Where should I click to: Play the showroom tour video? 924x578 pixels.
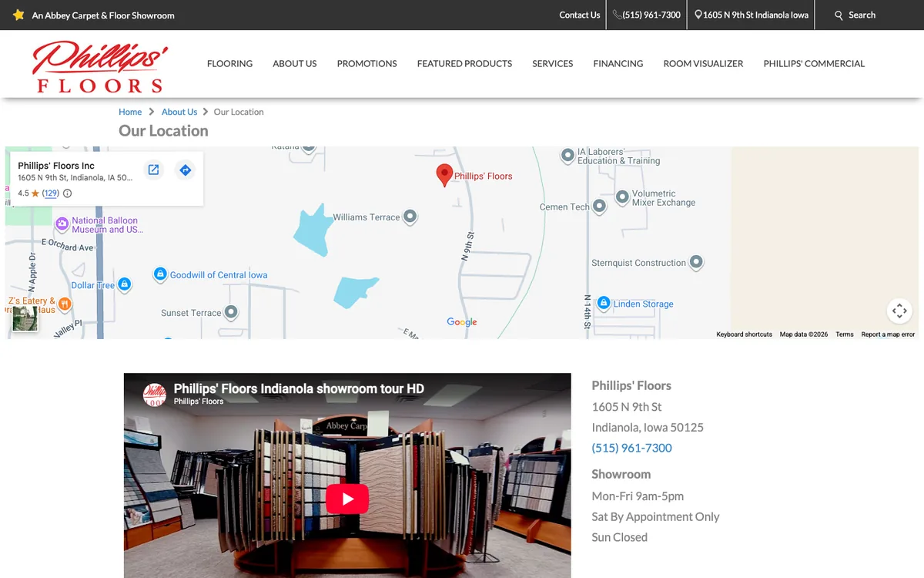(347, 499)
